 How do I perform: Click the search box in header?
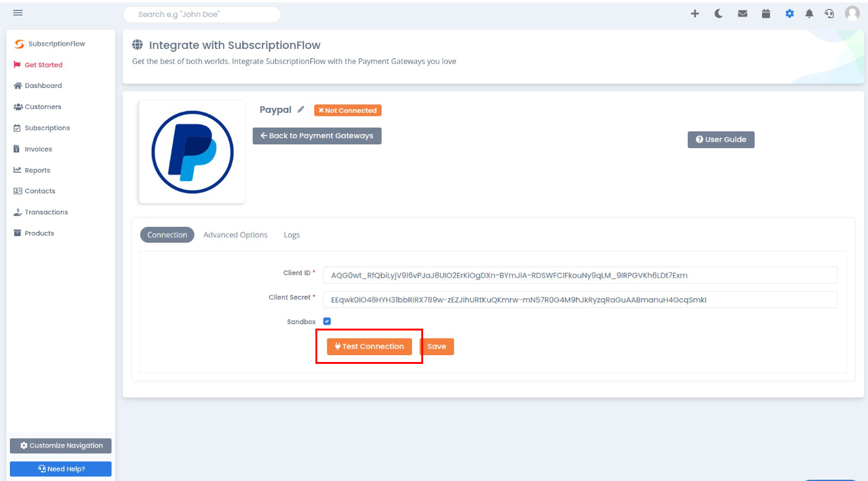(x=202, y=14)
